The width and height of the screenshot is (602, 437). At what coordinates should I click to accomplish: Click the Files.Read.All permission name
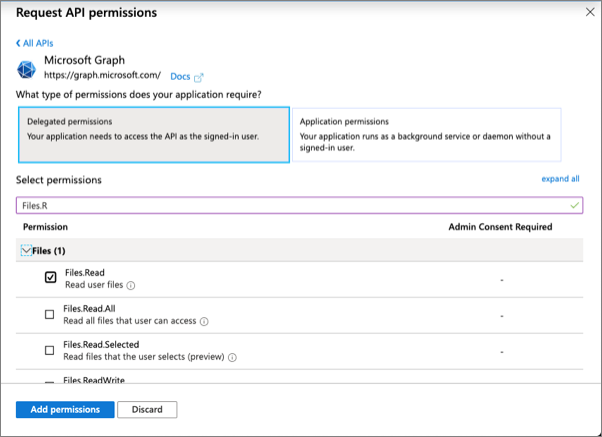(x=89, y=309)
